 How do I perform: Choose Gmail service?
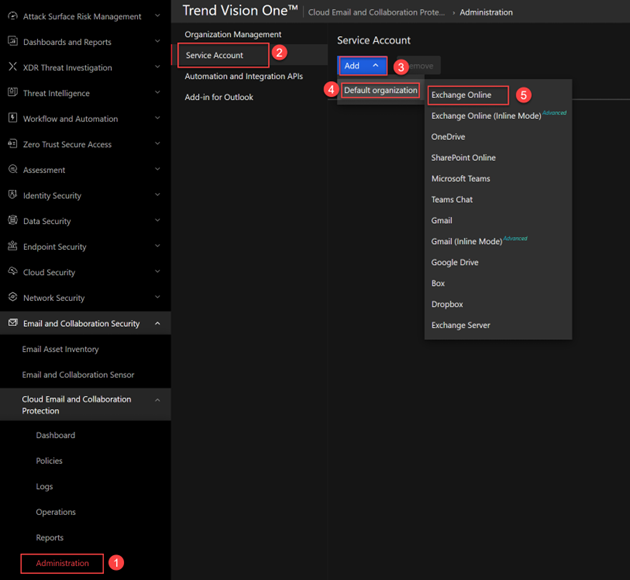click(x=442, y=221)
